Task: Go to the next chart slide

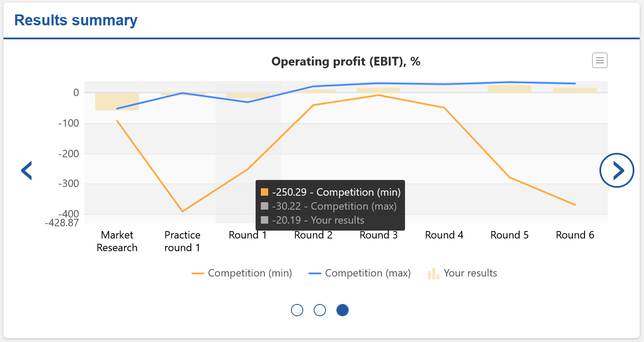Action: tap(616, 170)
